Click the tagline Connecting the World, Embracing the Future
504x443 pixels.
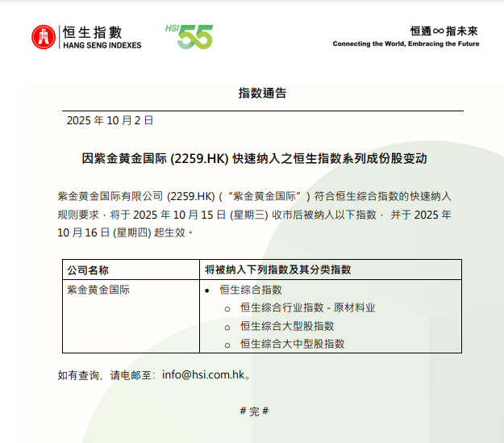pos(406,44)
